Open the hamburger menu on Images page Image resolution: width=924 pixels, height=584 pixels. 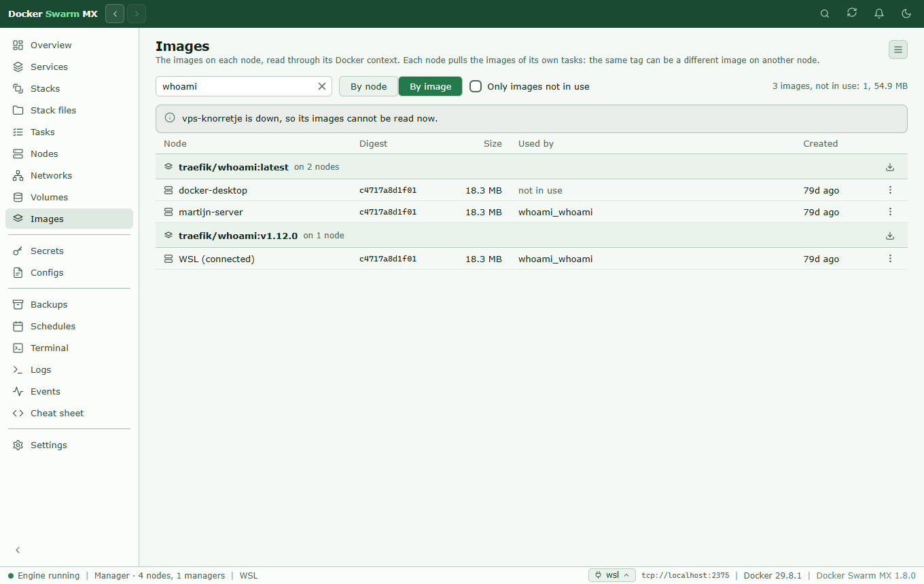898,50
